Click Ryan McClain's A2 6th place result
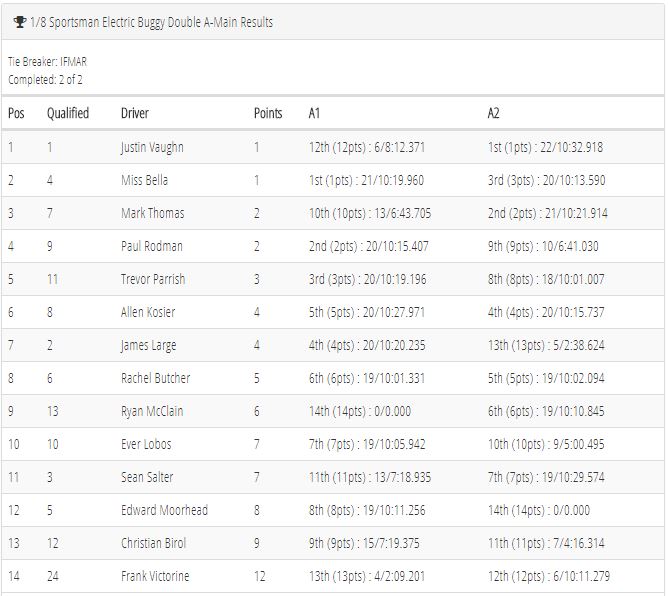Image resolution: width=669 pixels, height=596 pixels. pos(546,411)
